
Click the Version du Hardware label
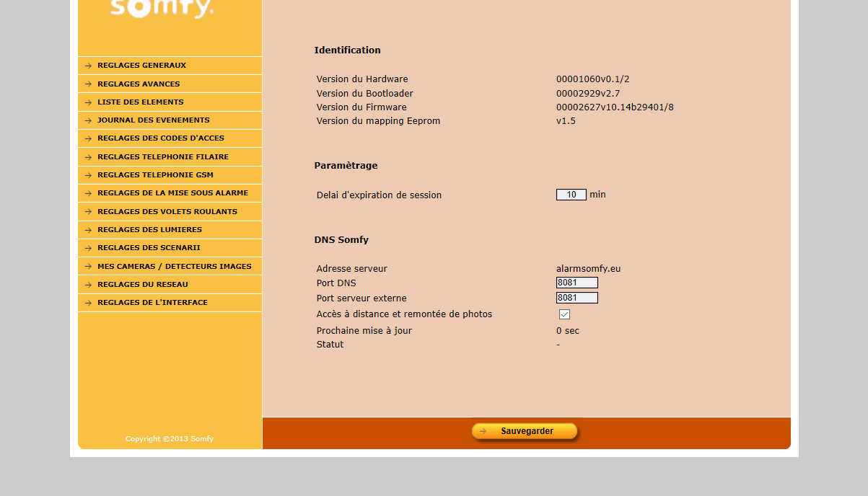click(362, 79)
